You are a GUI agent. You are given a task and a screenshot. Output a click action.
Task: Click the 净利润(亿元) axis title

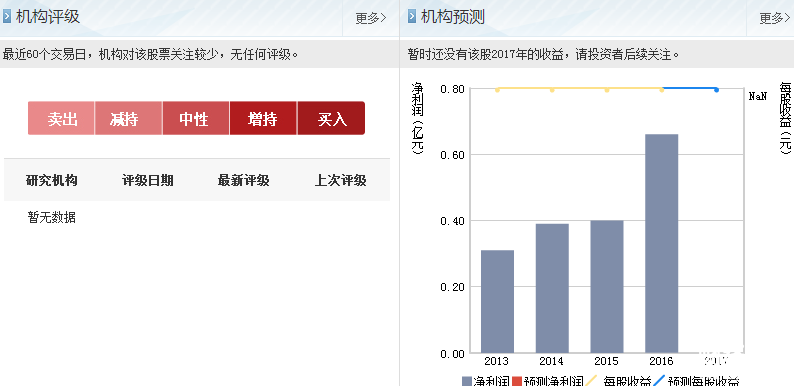click(417, 118)
